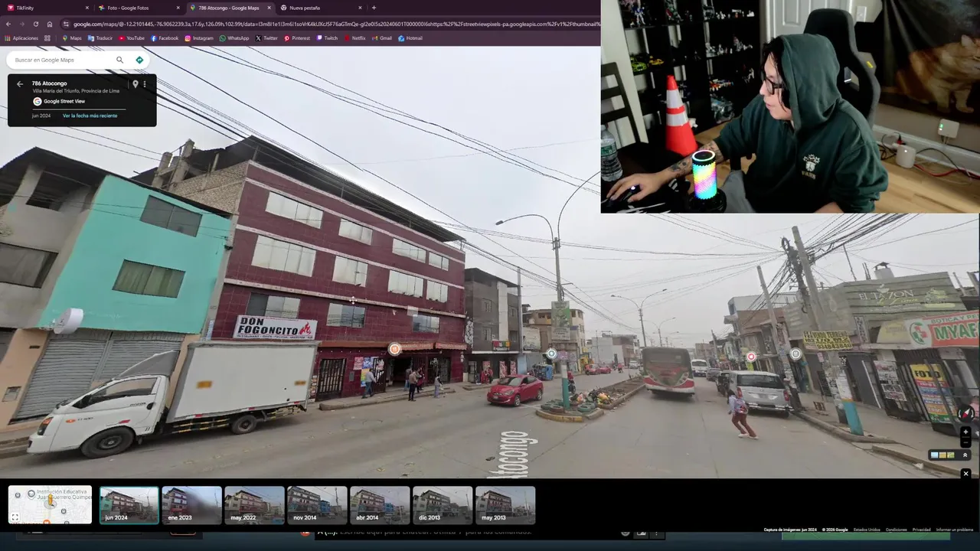Click the orange place marker at Don Fogoncito
The height and width of the screenshot is (551, 980).
394,349
